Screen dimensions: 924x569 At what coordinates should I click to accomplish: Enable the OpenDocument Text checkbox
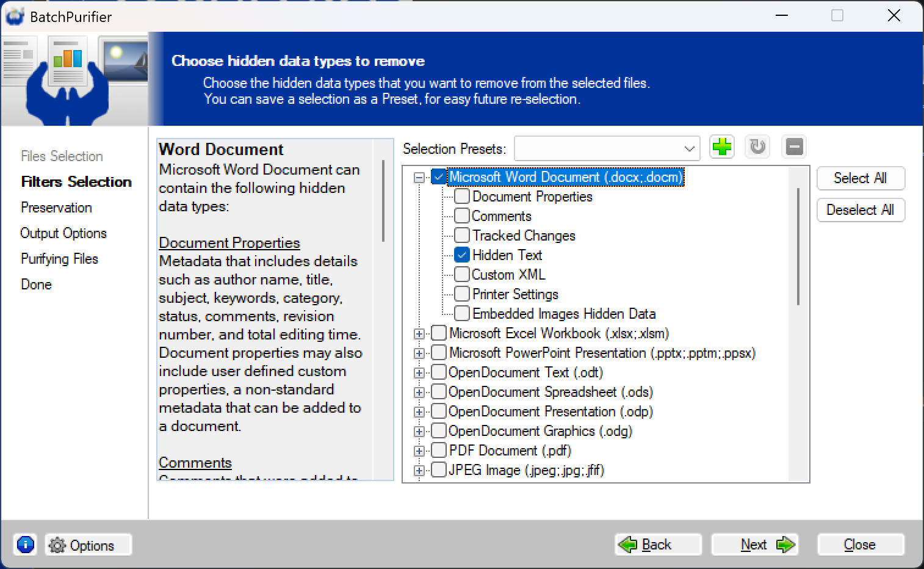pos(439,372)
